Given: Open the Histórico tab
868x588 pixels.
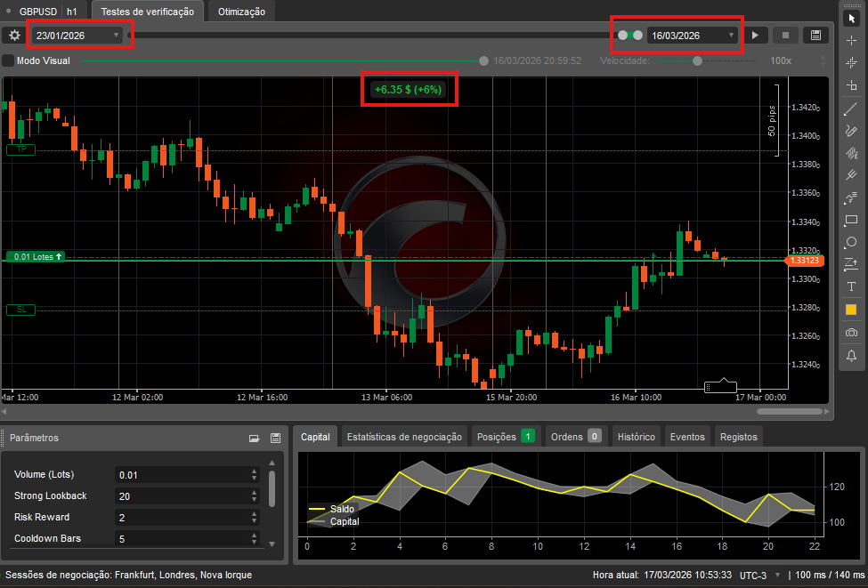Looking at the screenshot, I should [x=636, y=437].
